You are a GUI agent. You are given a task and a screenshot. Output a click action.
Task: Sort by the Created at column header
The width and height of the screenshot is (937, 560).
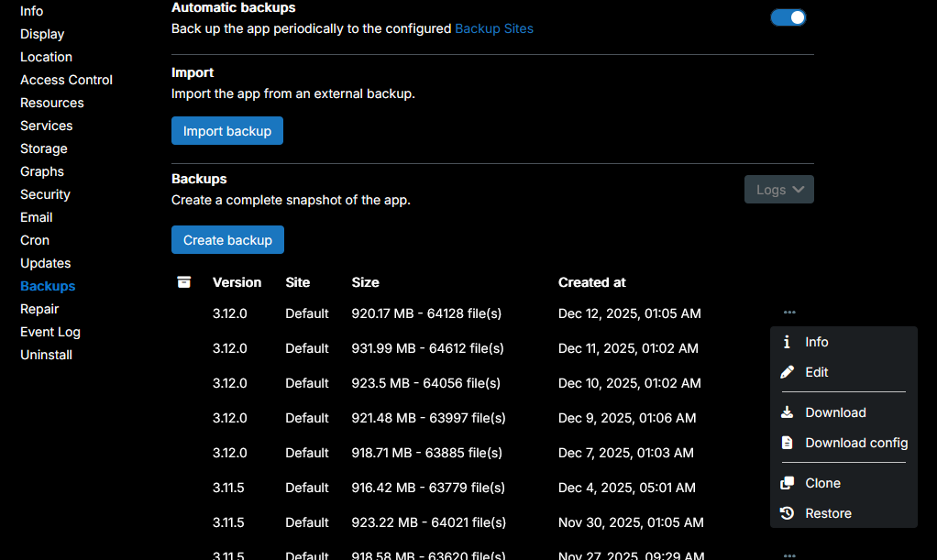point(591,282)
